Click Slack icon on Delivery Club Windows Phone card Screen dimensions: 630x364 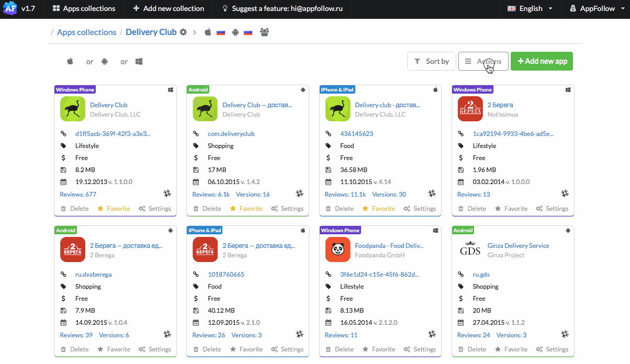pos(167,194)
